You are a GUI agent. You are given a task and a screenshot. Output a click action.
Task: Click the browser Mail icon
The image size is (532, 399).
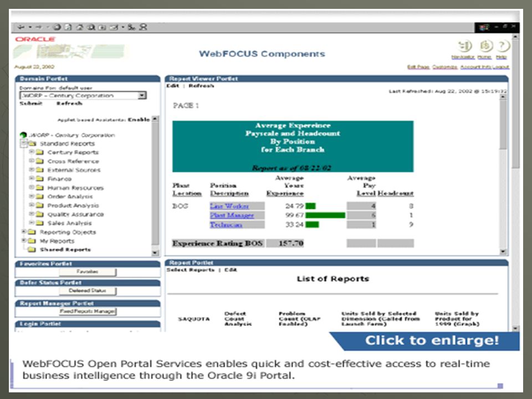pos(114,27)
